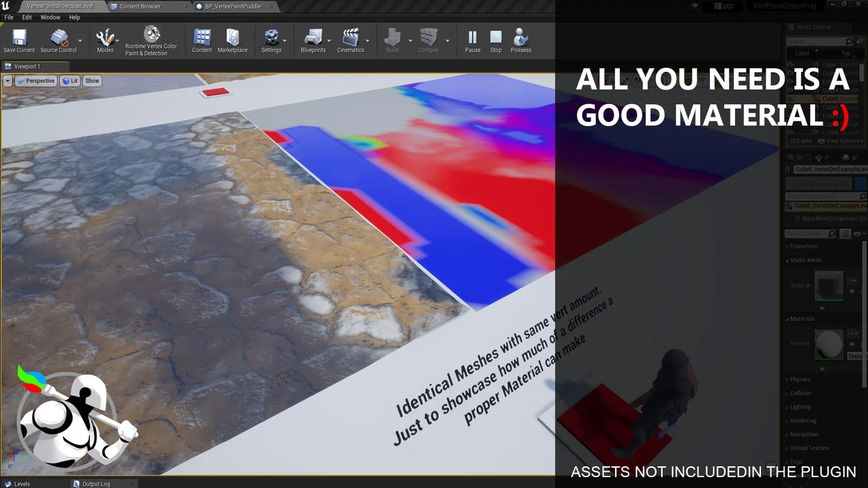The height and width of the screenshot is (488, 868).
Task: Expand the Collision section
Action: pos(802,393)
